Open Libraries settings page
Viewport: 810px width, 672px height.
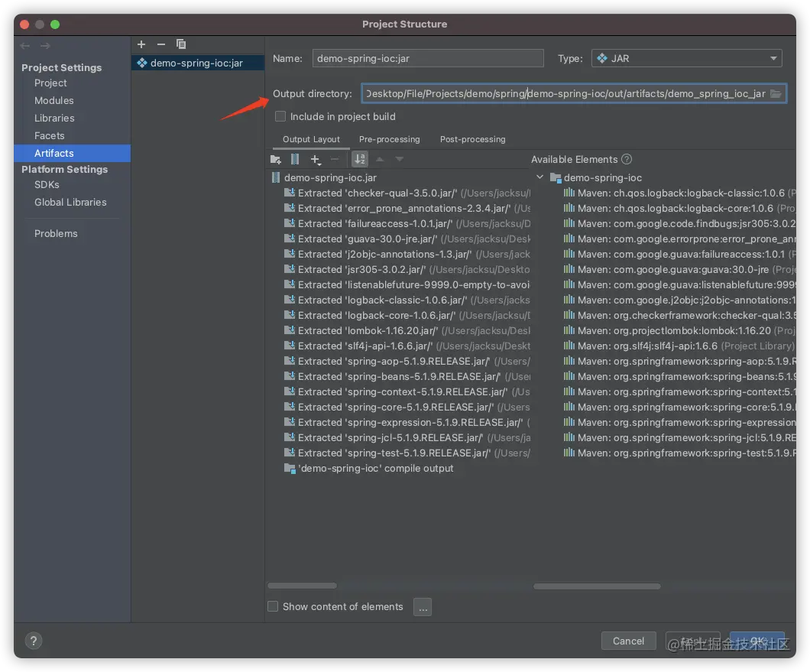(54, 118)
